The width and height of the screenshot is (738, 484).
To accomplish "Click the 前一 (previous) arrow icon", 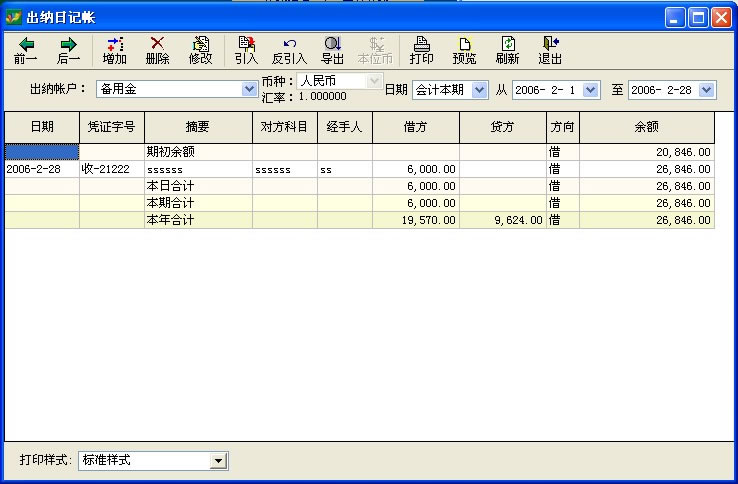I will (26, 44).
